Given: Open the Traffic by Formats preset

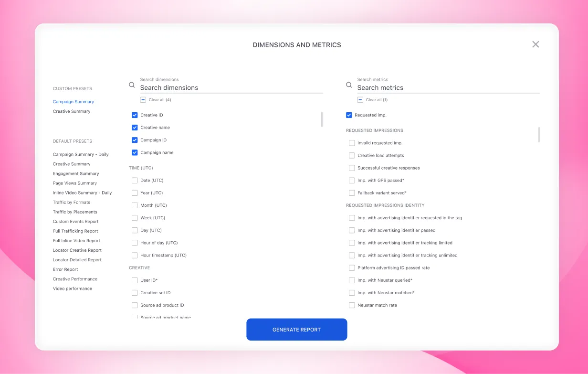Looking at the screenshot, I should coord(72,202).
